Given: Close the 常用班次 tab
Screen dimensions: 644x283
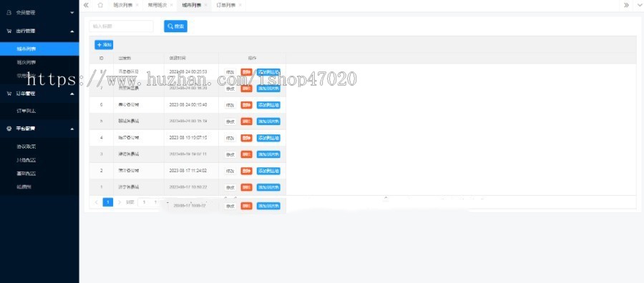Looking at the screenshot, I should 171,5.
